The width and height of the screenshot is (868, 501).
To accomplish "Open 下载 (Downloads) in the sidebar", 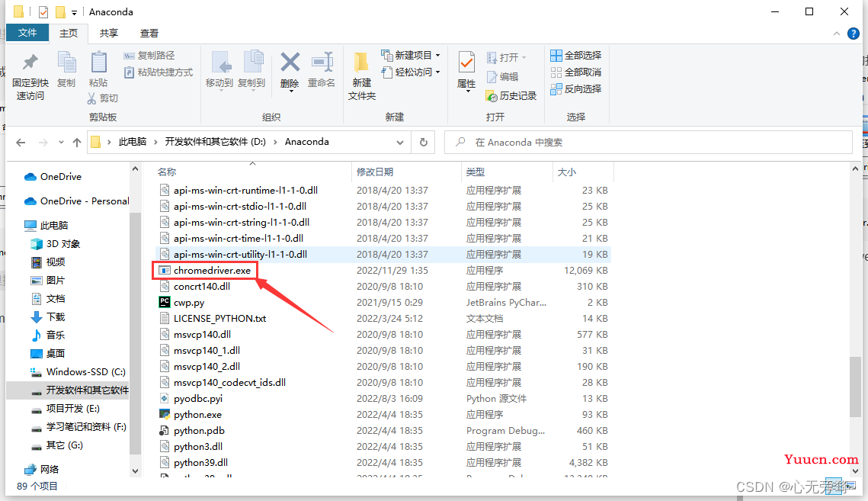I will tap(47, 317).
